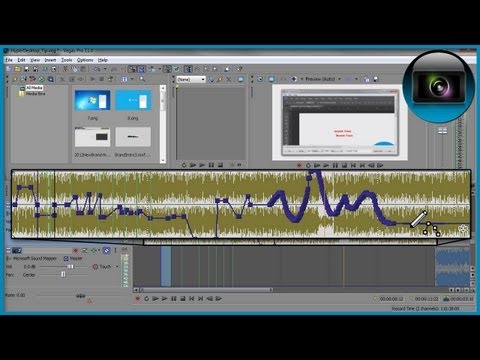The image size is (480, 360).
Task: Toggle Solo on the audio track
Action: pos(115,250)
